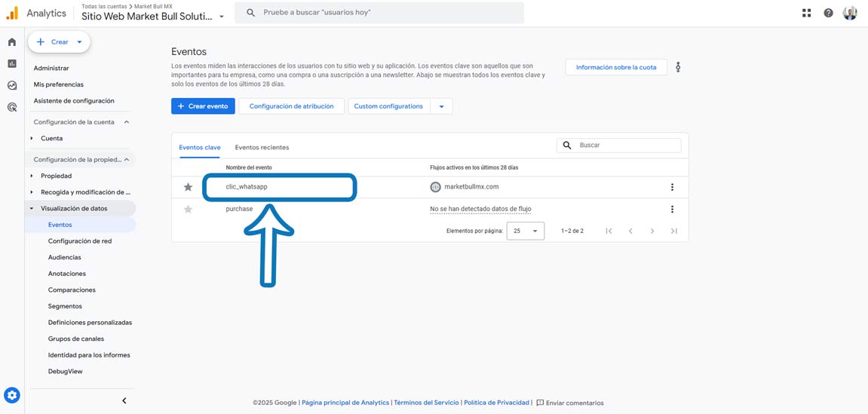Open the user profile avatar

click(x=850, y=13)
